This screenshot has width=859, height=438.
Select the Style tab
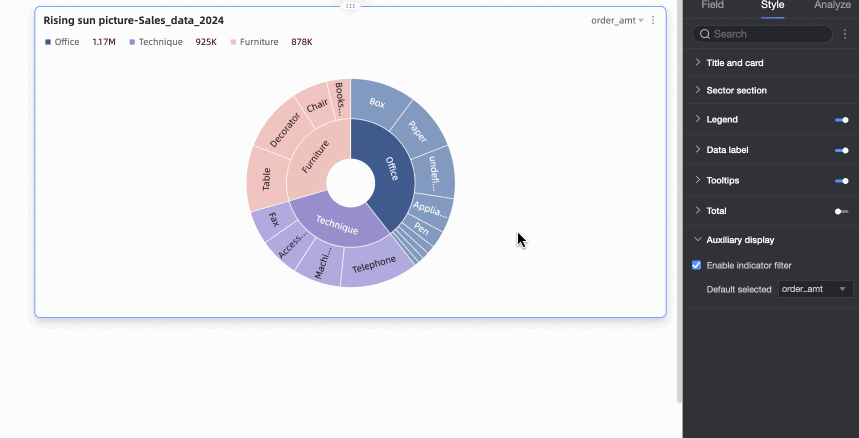(772, 5)
